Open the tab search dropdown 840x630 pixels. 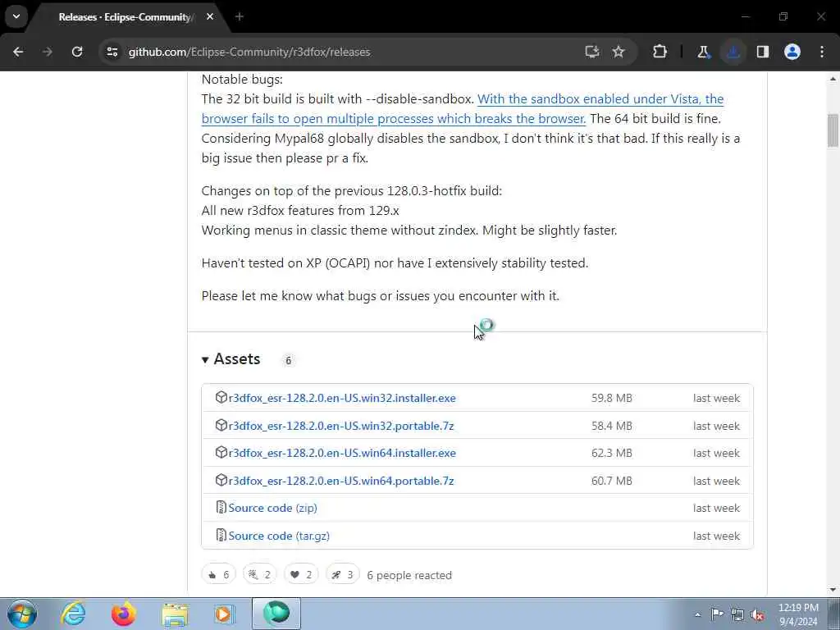pos(16,16)
